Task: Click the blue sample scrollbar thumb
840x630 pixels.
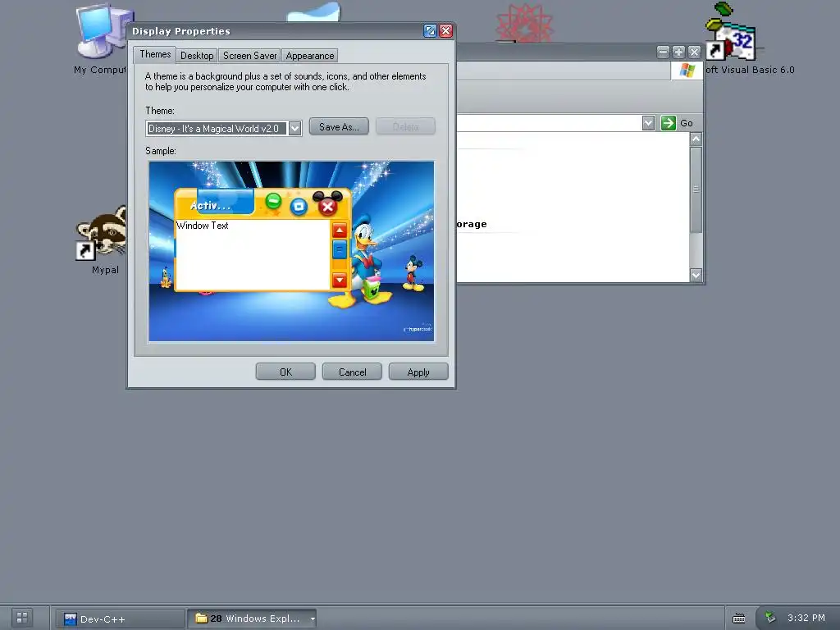Action: [340, 249]
